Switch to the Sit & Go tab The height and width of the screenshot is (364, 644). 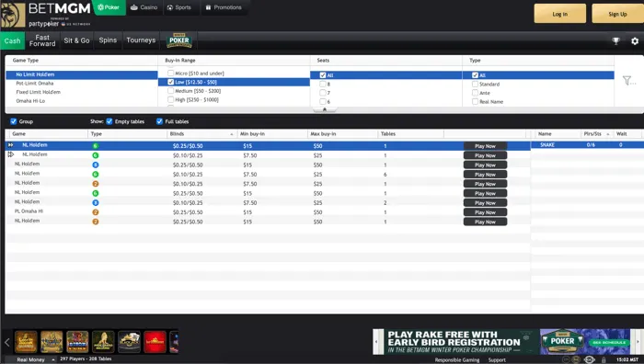76,40
